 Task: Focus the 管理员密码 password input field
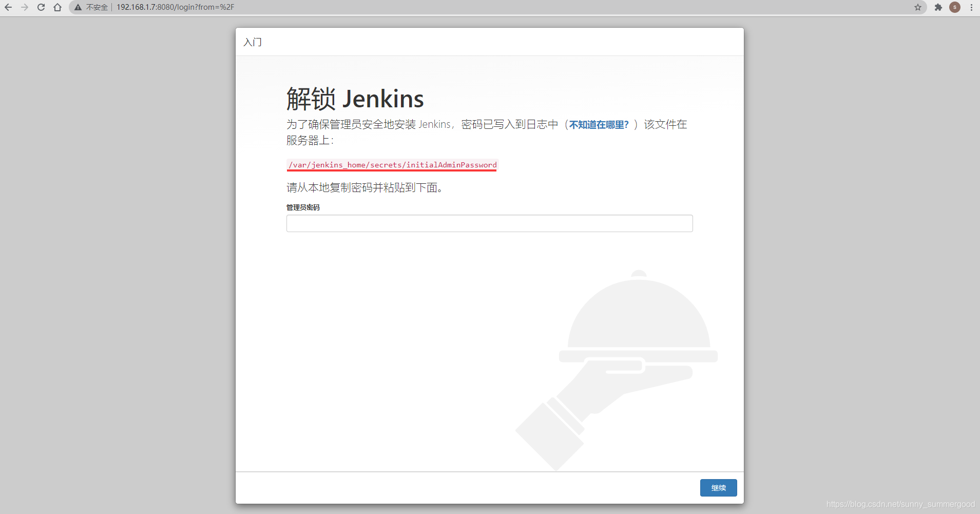coord(489,223)
